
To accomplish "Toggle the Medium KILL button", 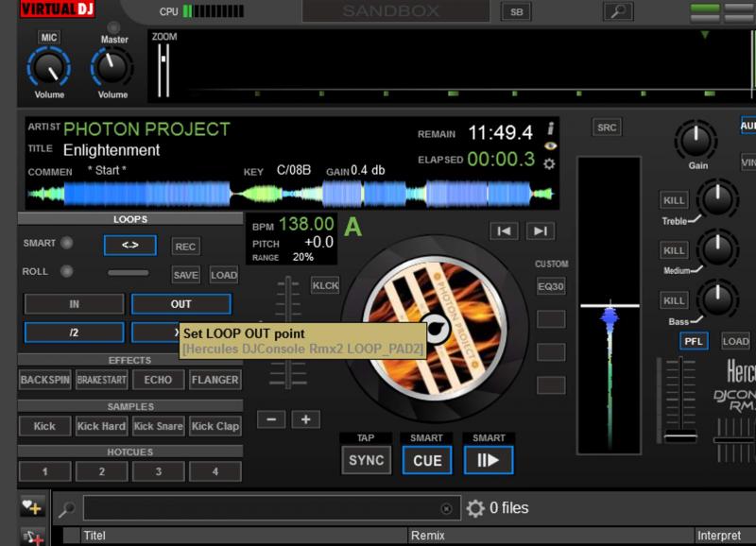I will [x=674, y=250].
